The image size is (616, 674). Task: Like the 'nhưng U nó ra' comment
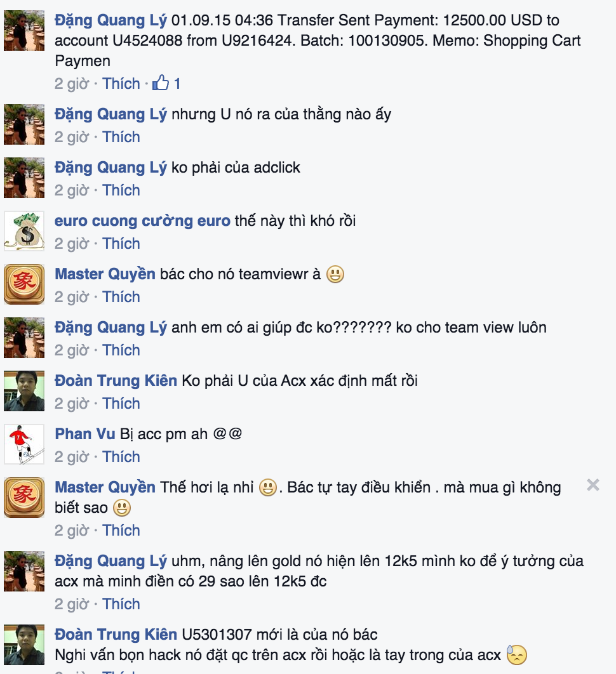[121, 136]
